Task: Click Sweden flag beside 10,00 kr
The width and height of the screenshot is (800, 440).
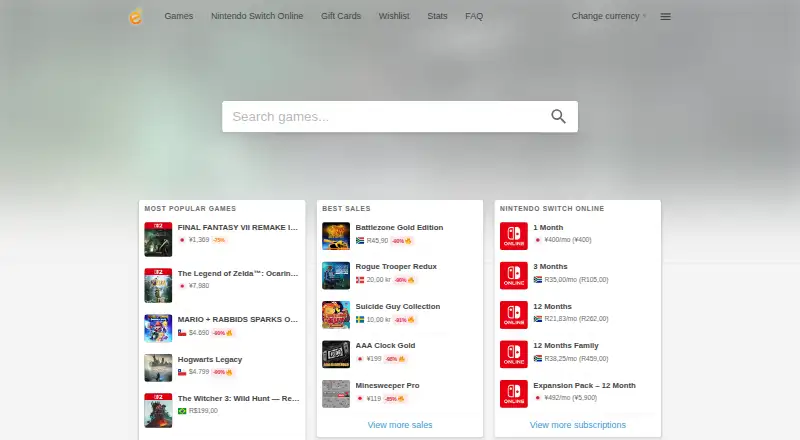Action: pos(360,320)
